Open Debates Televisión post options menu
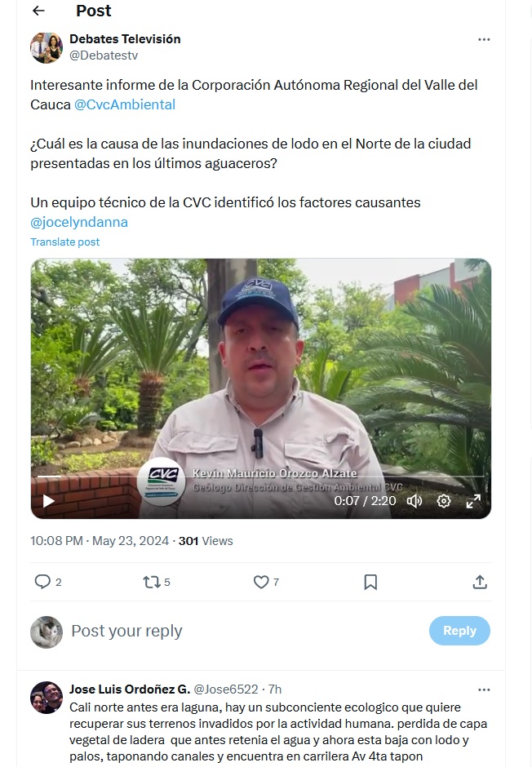The height and width of the screenshot is (767, 532). tap(484, 40)
